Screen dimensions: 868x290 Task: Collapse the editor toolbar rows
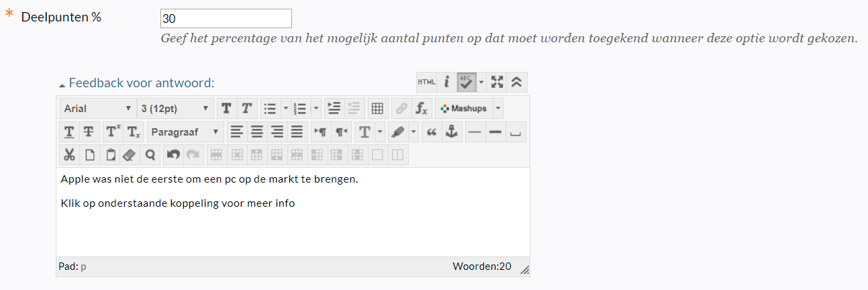[x=517, y=82]
